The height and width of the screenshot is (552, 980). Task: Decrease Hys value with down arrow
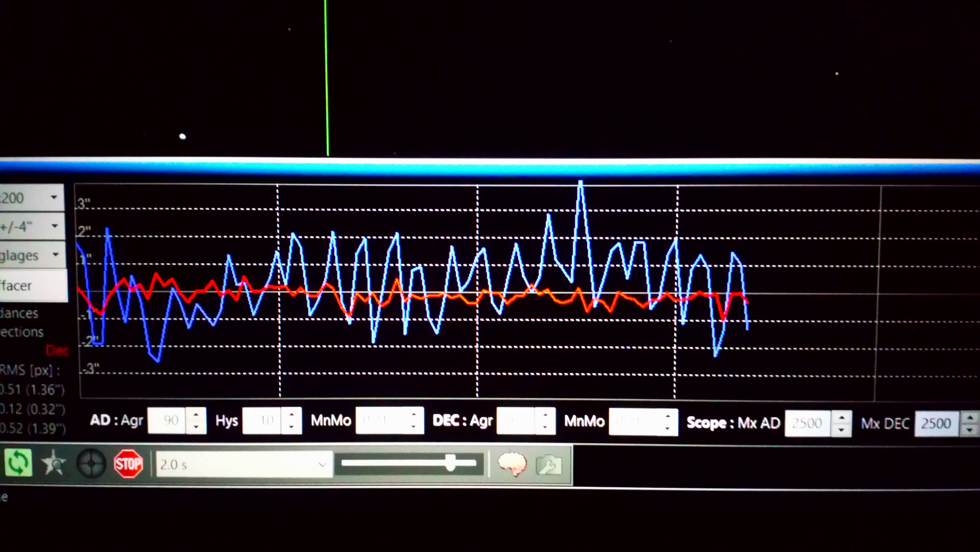point(291,427)
